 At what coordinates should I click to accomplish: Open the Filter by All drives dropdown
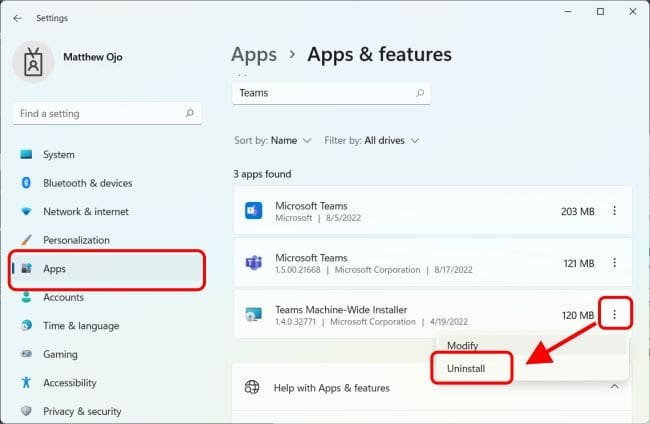coord(372,140)
